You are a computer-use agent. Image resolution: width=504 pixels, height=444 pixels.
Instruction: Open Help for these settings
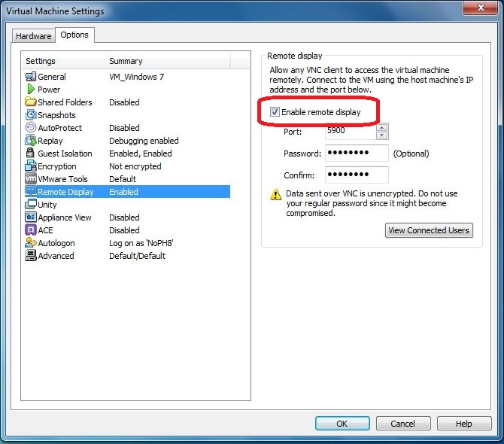[464, 424]
